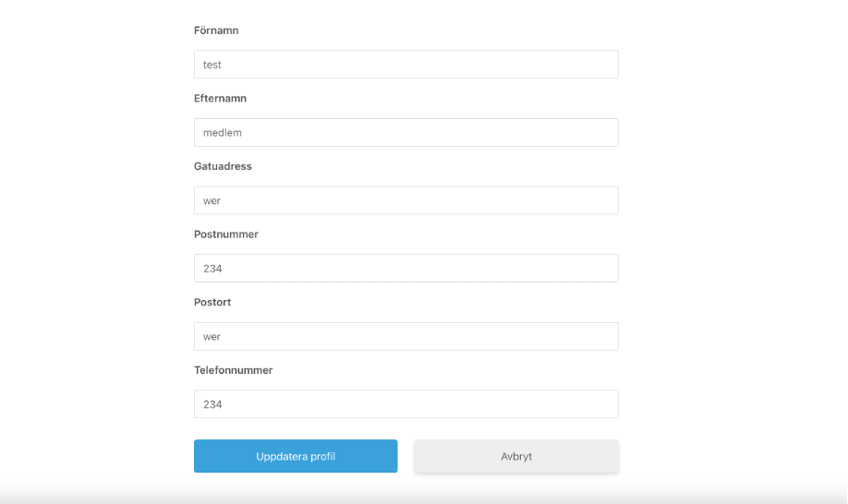Click the Efternamn label text
Screen dimensions: 848x504
(220, 99)
